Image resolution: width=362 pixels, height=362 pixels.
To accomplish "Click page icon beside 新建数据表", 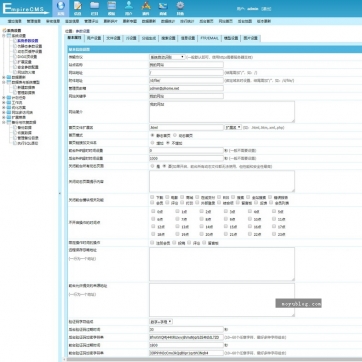I will point(15,87).
